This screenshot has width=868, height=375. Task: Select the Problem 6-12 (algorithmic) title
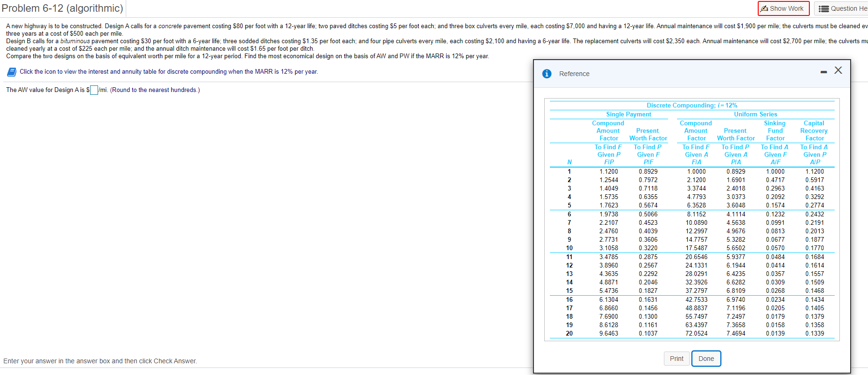62,8
